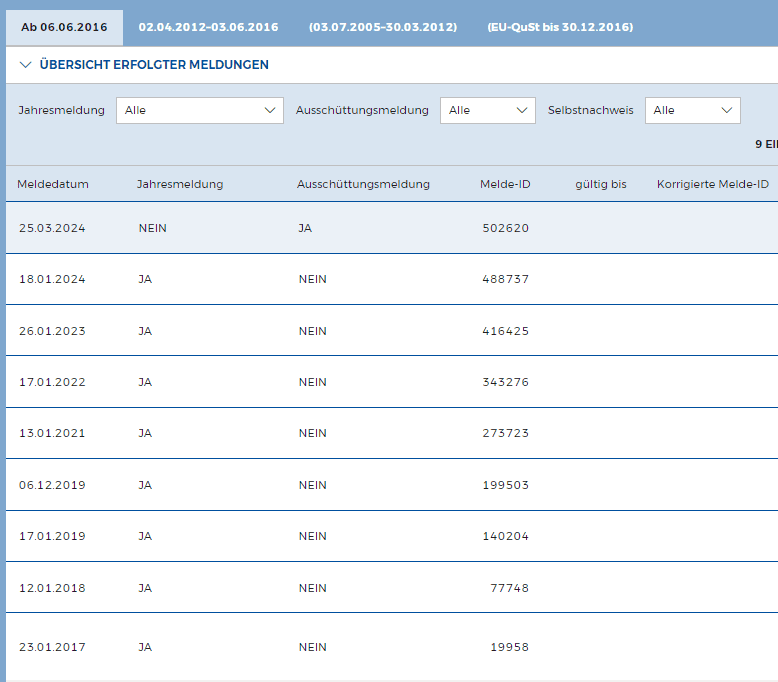Sort by the Melde-ID column header
The height and width of the screenshot is (682, 778).
pyautogui.click(x=504, y=184)
